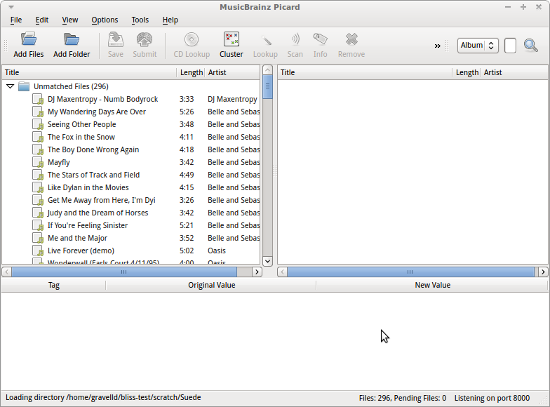Screen dimensions: 550x407
Task: Click the CD Lookup disc icon
Action: point(192,39)
